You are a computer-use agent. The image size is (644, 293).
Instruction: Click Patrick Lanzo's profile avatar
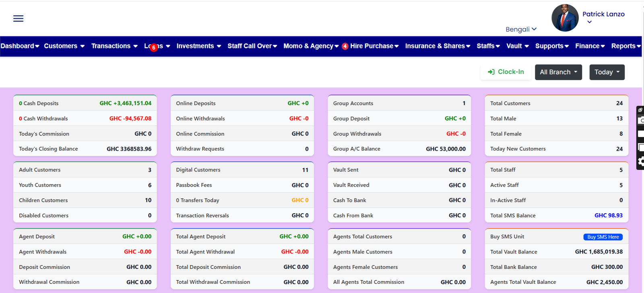[565, 18]
